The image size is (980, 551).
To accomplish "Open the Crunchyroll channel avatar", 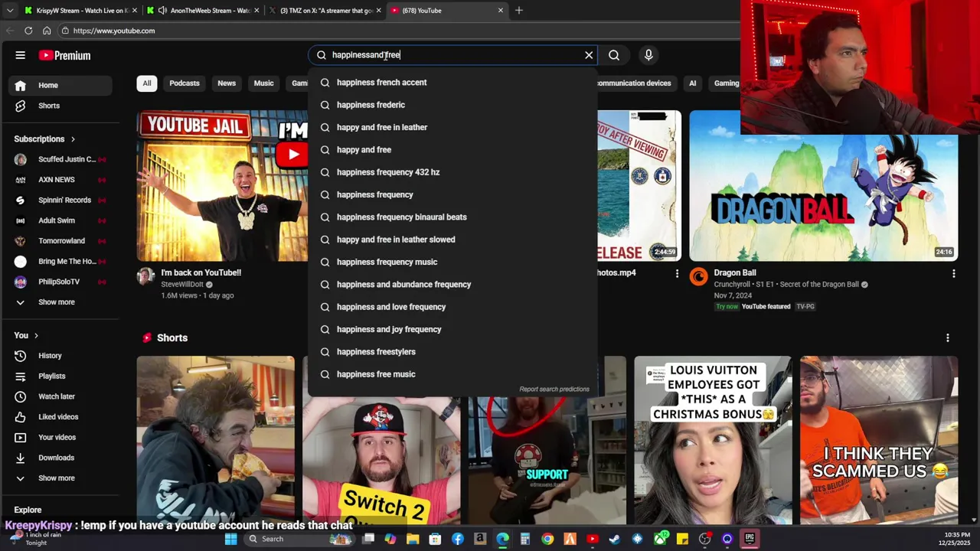I will [698, 277].
